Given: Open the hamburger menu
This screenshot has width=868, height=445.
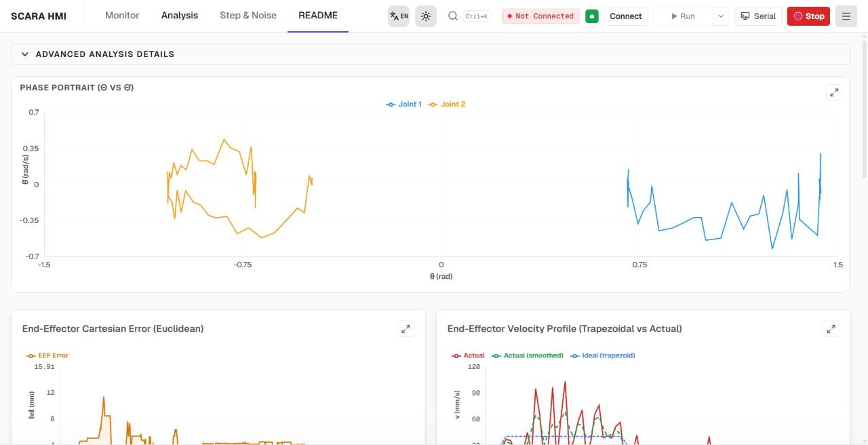Looking at the screenshot, I should tap(846, 16).
